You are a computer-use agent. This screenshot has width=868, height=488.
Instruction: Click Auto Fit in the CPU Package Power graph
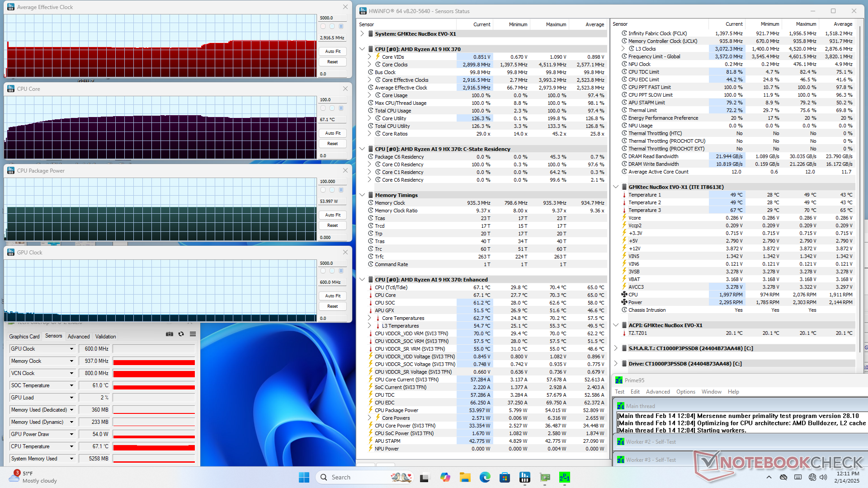(x=333, y=215)
